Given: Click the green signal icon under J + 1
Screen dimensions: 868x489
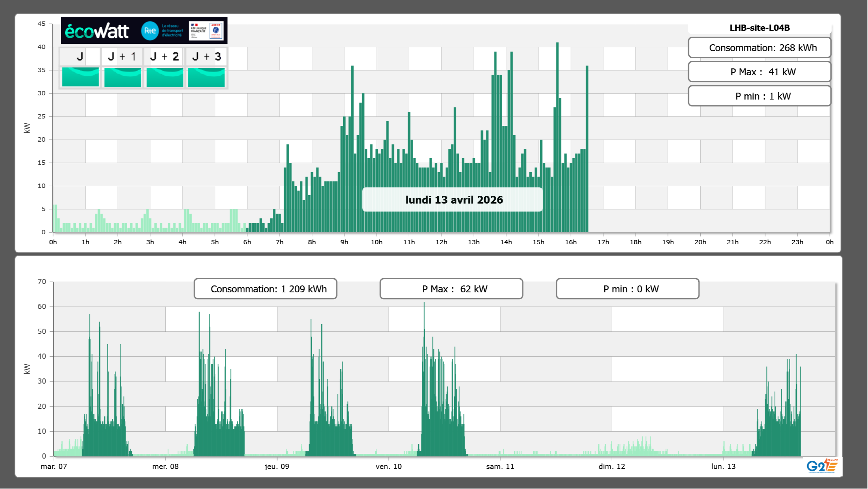Looking at the screenshot, I should point(122,77).
